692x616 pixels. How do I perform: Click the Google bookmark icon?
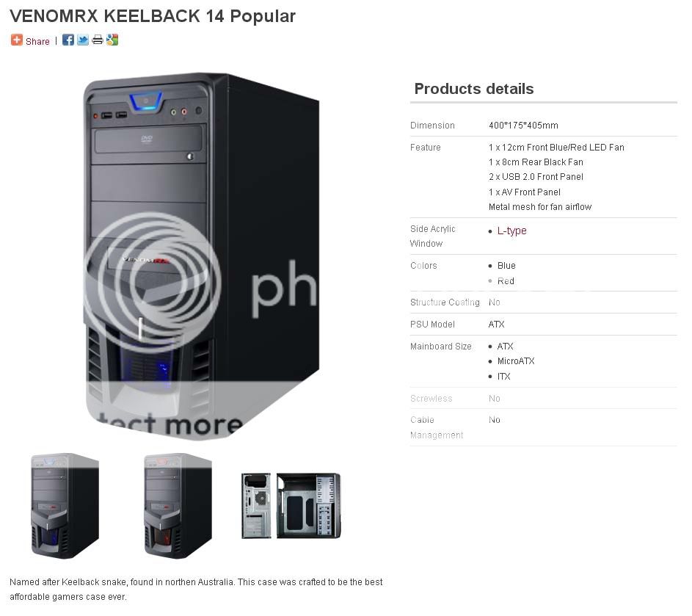click(x=112, y=40)
